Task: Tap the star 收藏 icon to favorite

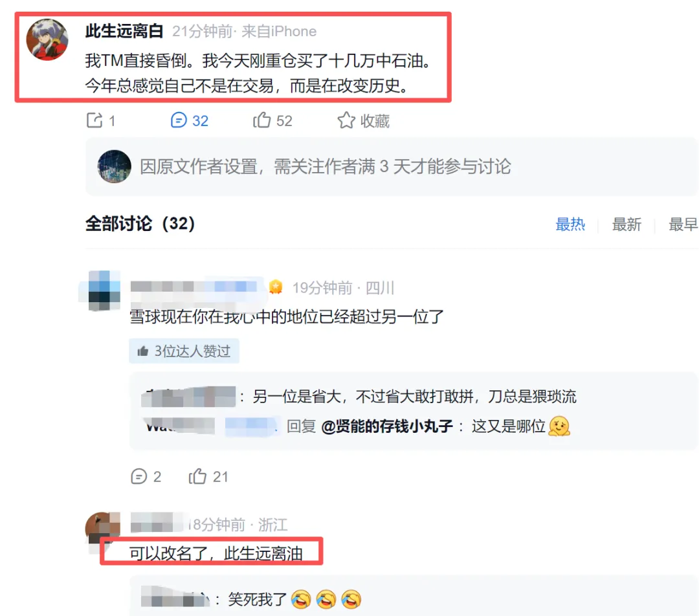Action: tap(346, 120)
